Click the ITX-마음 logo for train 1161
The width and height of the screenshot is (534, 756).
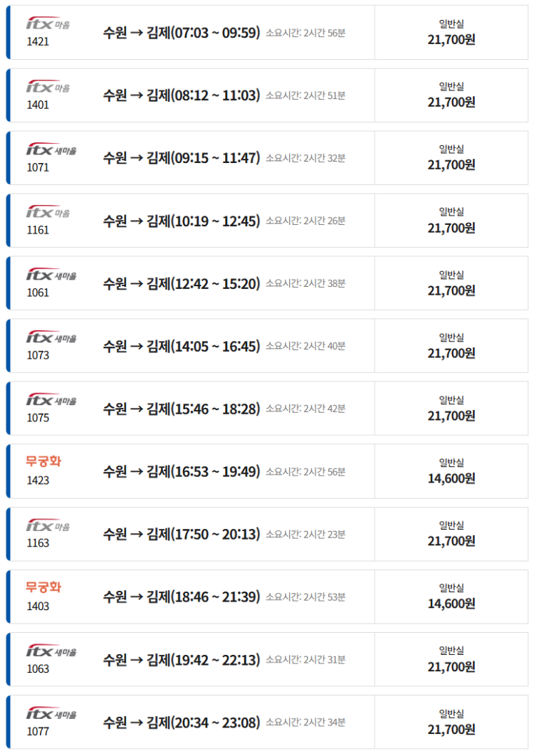click(48, 213)
